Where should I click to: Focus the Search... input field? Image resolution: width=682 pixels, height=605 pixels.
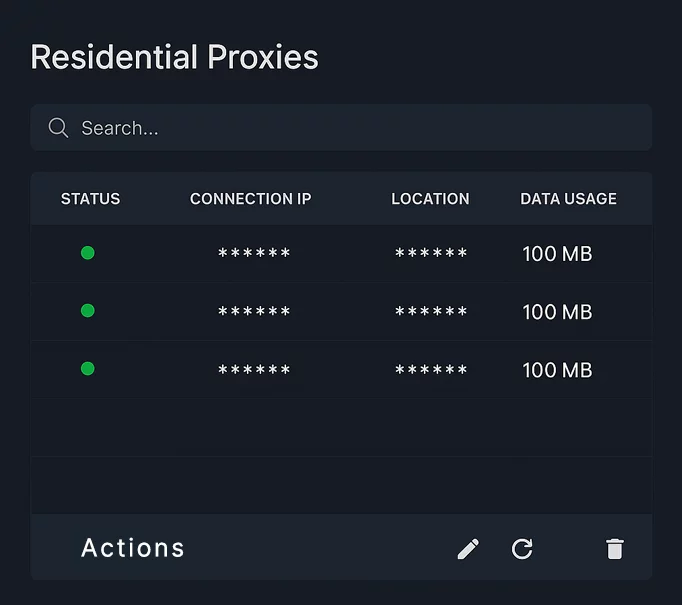(350, 128)
